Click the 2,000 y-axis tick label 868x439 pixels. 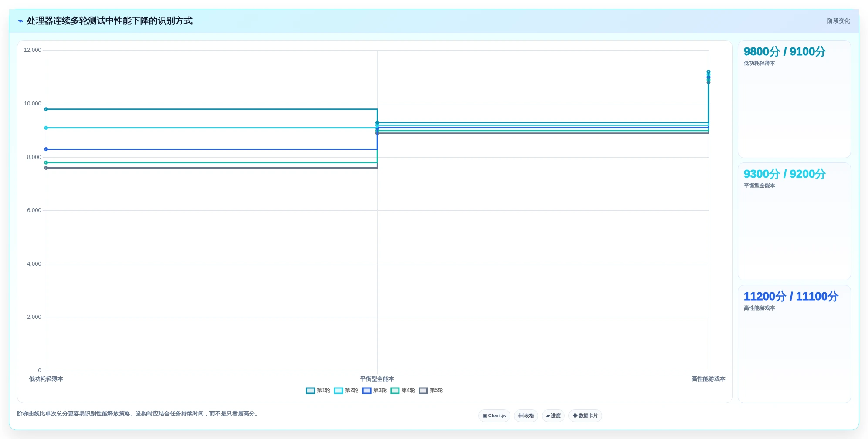point(34,317)
